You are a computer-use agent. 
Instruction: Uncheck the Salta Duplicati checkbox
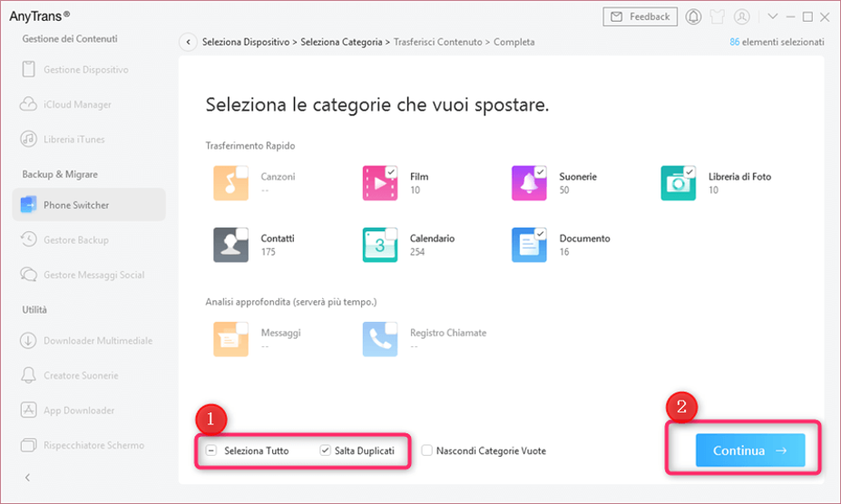coord(325,451)
